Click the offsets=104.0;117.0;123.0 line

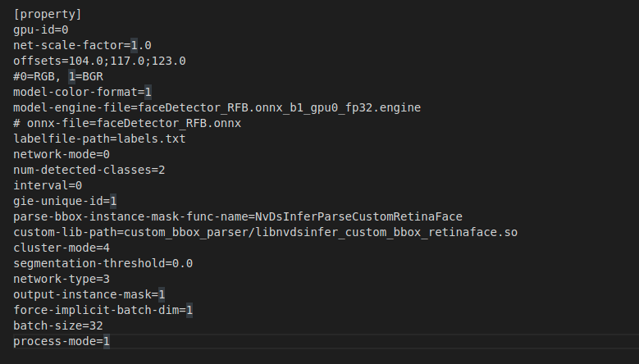pos(99,61)
